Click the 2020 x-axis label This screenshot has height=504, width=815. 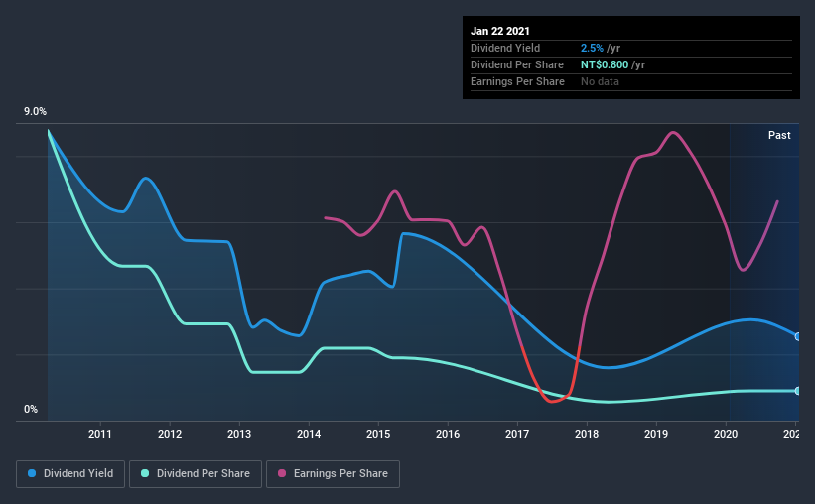(x=726, y=434)
